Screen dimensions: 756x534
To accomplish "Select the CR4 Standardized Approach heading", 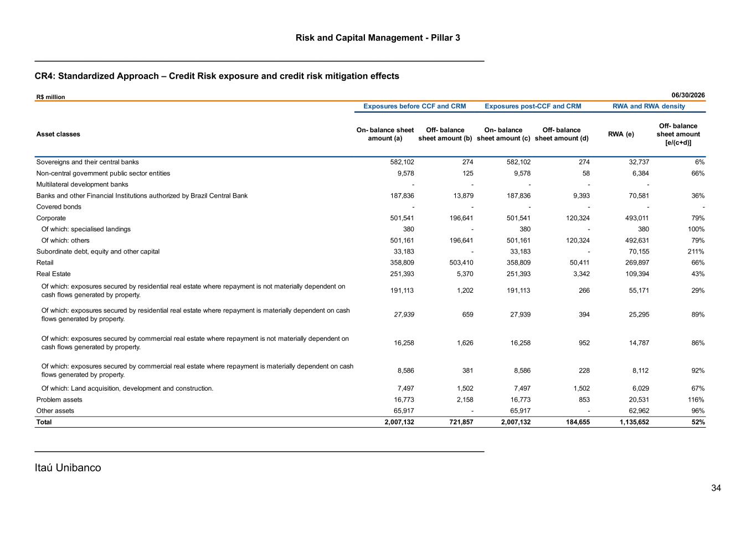I will click(x=217, y=76).
